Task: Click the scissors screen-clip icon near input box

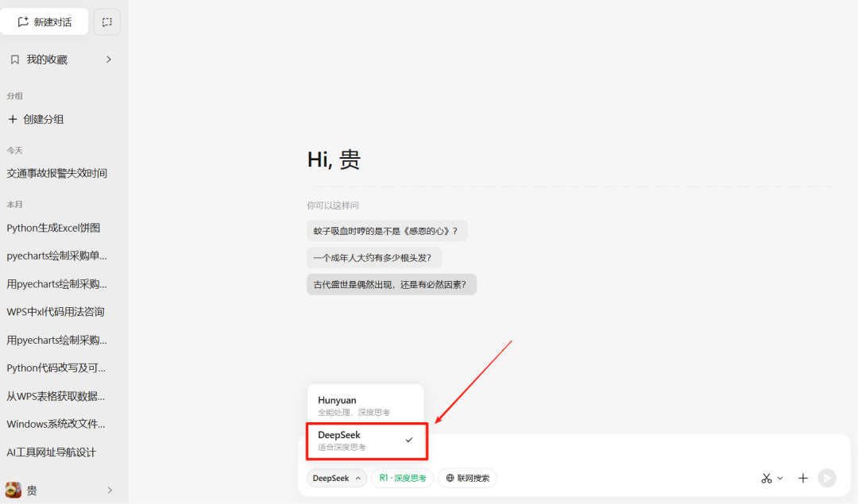Action: (x=765, y=478)
